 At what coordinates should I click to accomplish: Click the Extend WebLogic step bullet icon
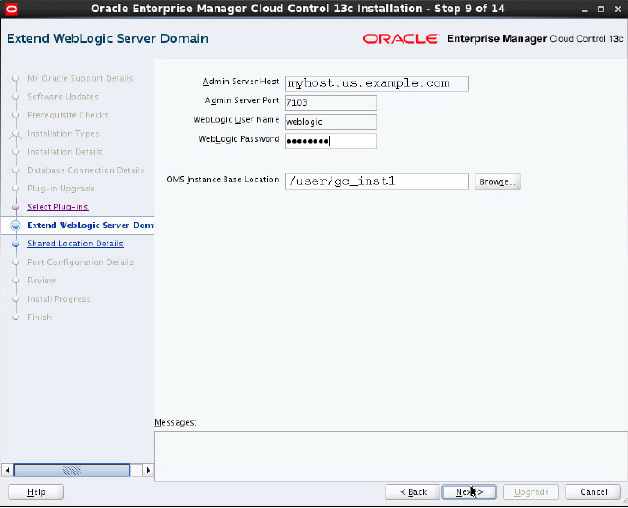click(16, 225)
